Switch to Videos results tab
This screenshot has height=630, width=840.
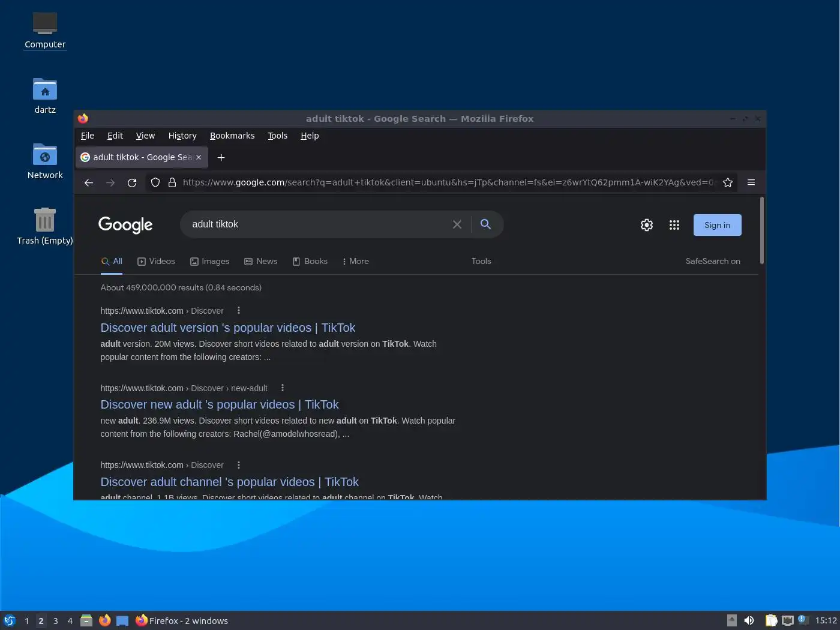[156, 262]
